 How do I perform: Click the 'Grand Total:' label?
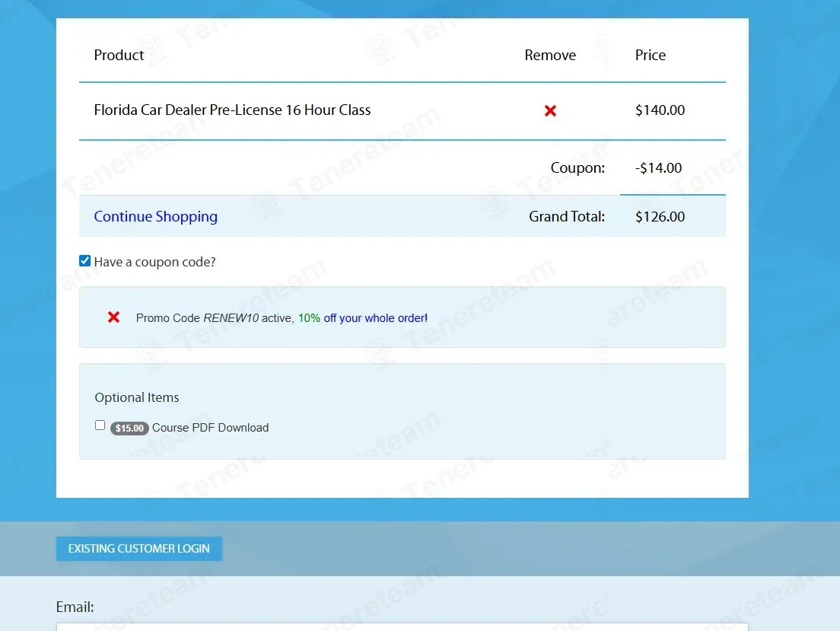tap(567, 217)
